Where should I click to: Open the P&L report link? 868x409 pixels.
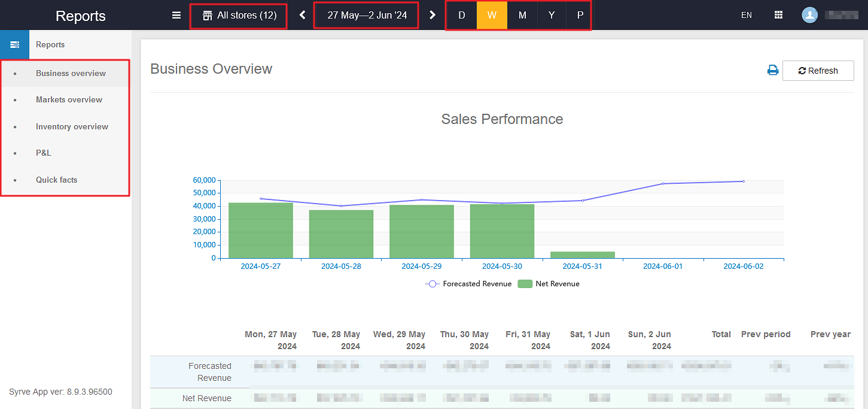pos(44,153)
